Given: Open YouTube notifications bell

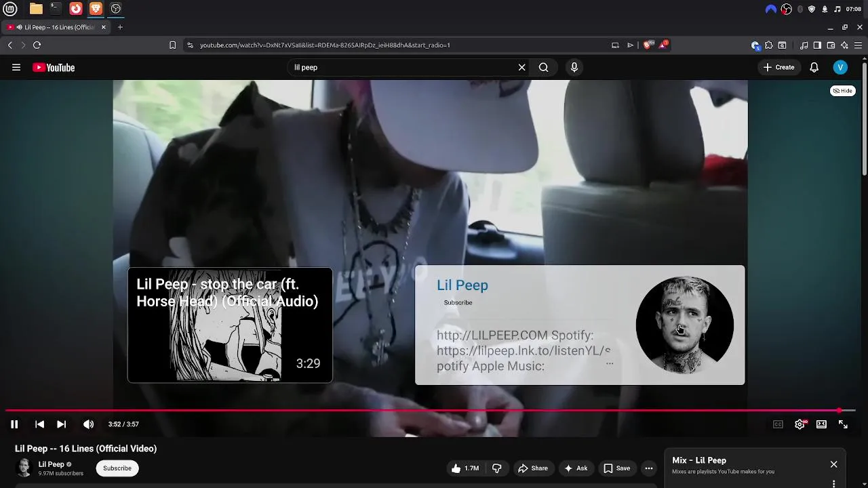Looking at the screenshot, I should 814,67.
